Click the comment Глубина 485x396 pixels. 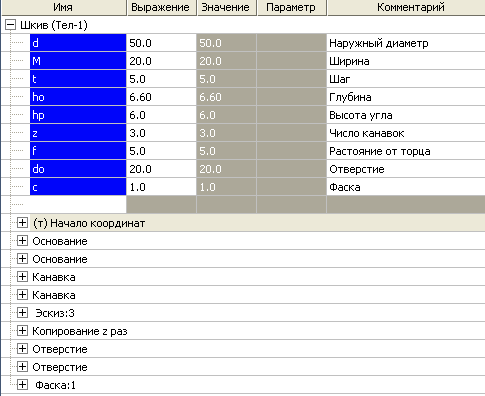point(350,97)
